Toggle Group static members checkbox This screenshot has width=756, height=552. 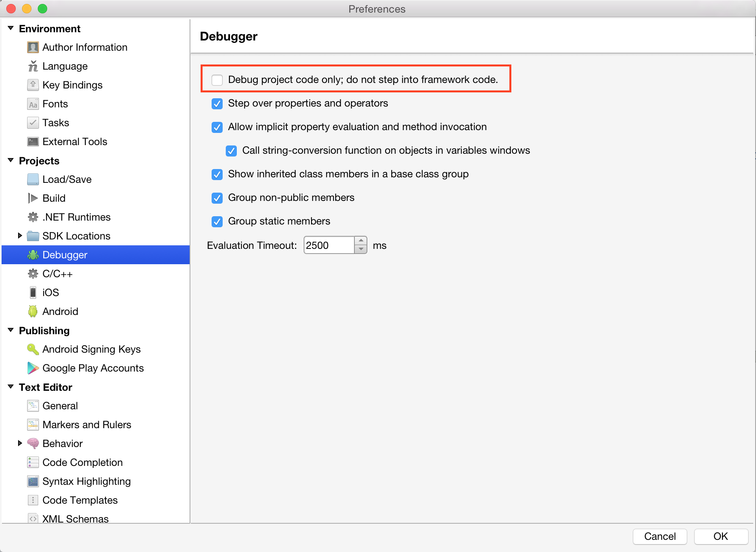pyautogui.click(x=217, y=221)
